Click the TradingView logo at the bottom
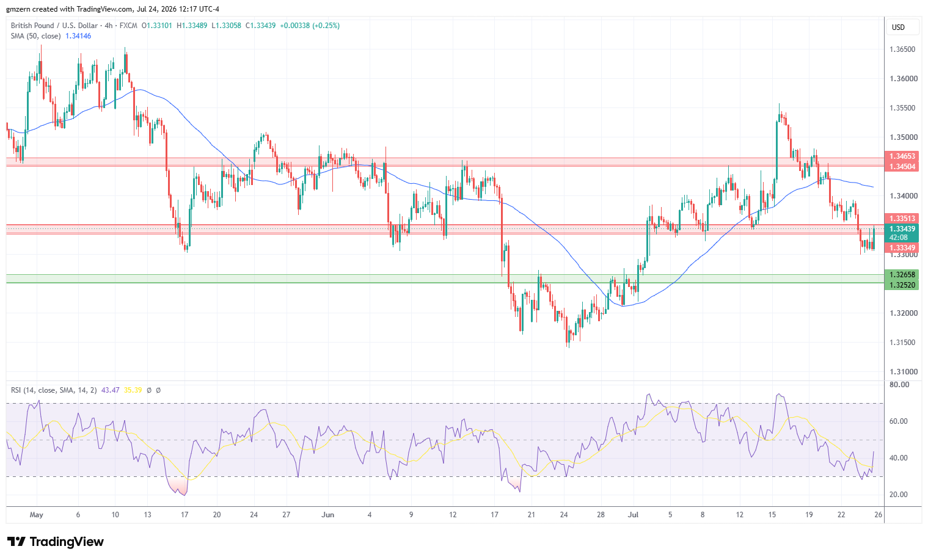 (56, 542)
